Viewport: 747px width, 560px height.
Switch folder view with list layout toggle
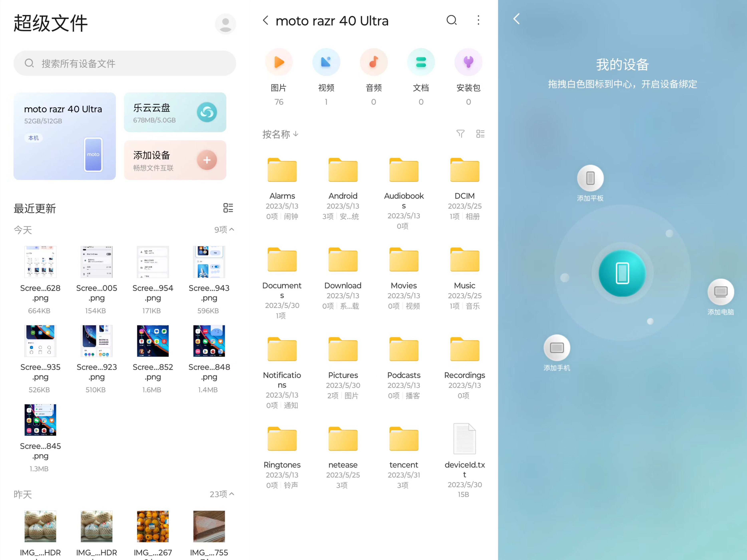coord(480,134)
